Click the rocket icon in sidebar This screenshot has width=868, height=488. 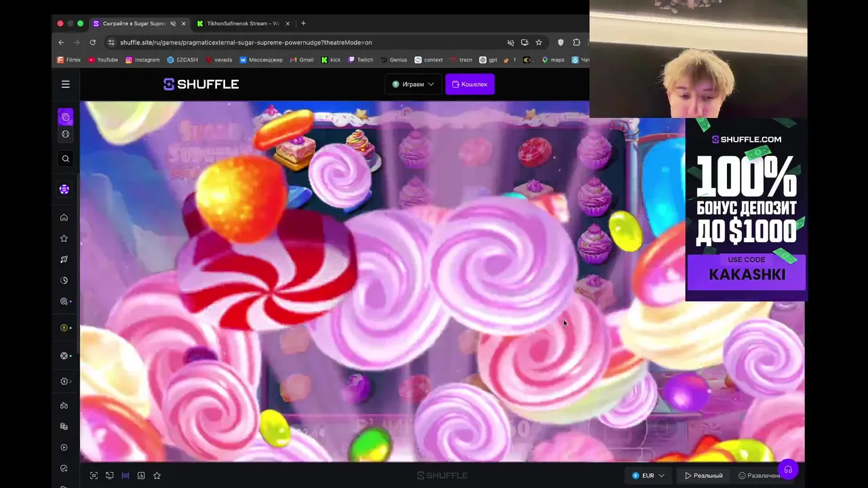coord(64,259)
